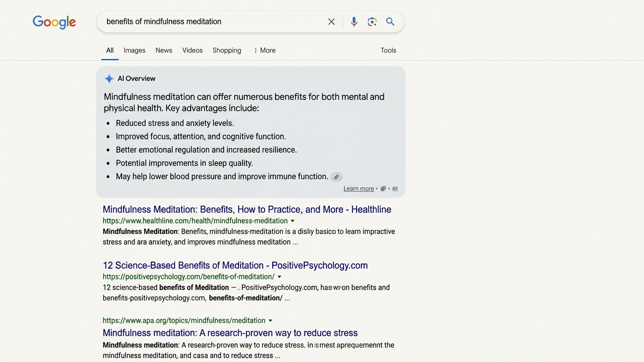
Task: Switch to the News tab
Action: point(164,50)
